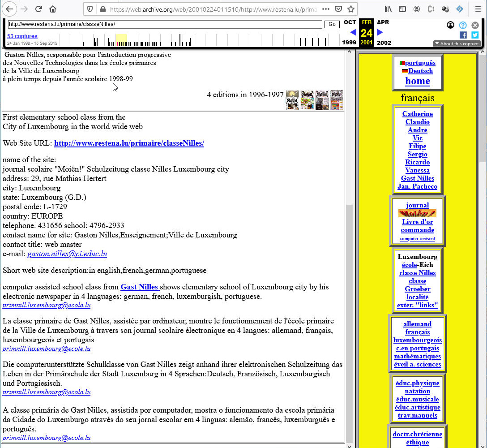Toggle the browser sidebar view

pyautogui.click(x=402, y=9)
